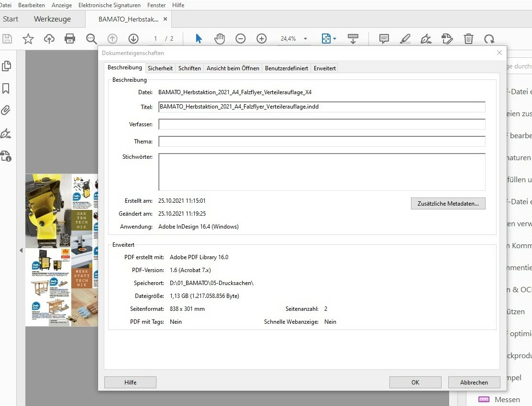This screenshot has width=532, height=406.
Task: Select the Beschreibung dialog tab
Action: [125, 67]
